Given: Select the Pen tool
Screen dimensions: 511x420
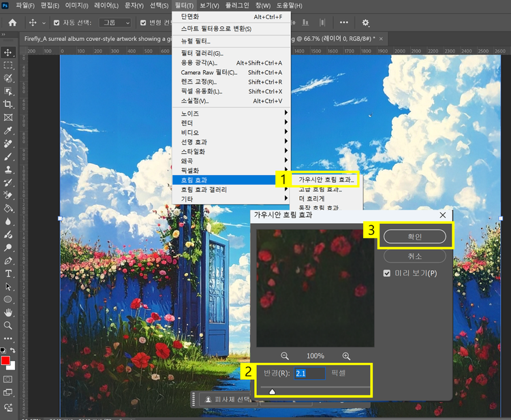Looking at the screenshot, I should coord(7,261).
